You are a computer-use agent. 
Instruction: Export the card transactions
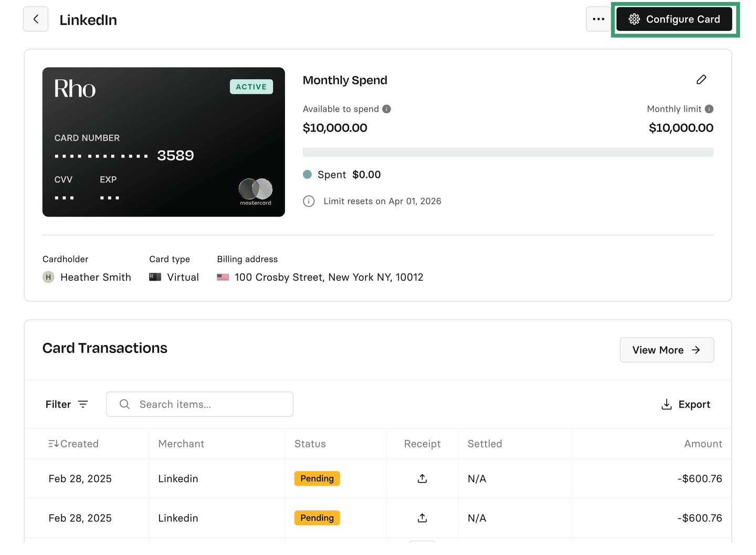point(686,404)
